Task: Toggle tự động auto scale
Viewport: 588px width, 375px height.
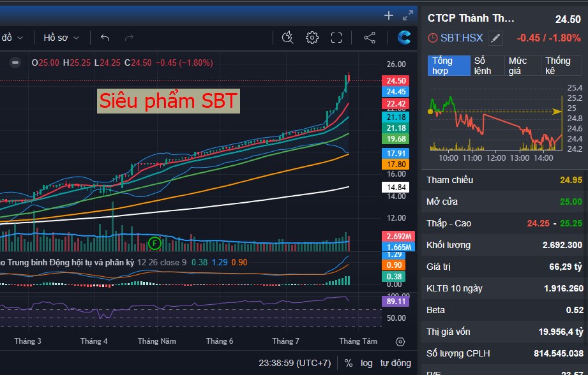Action: coord(396,363)
